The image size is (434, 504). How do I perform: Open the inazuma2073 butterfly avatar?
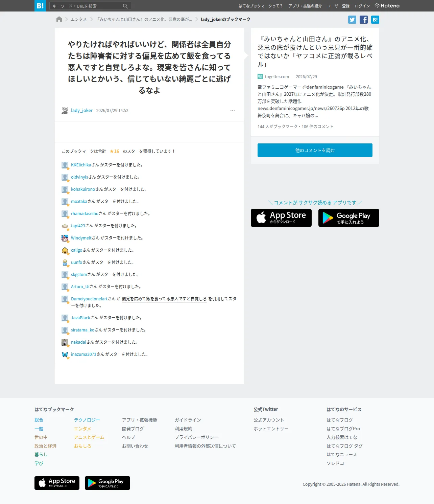point(65,354)
